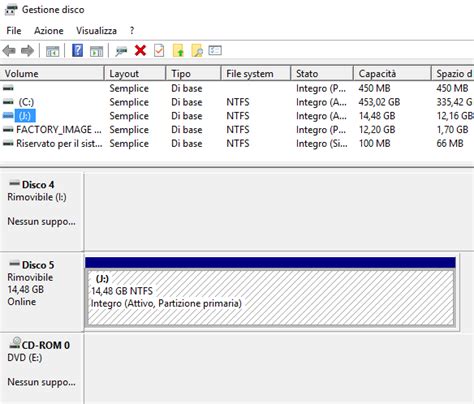This screenshot has width=474, height=404.
Task: Select the Riservato per il sist... row
Action: click(237, 144)
